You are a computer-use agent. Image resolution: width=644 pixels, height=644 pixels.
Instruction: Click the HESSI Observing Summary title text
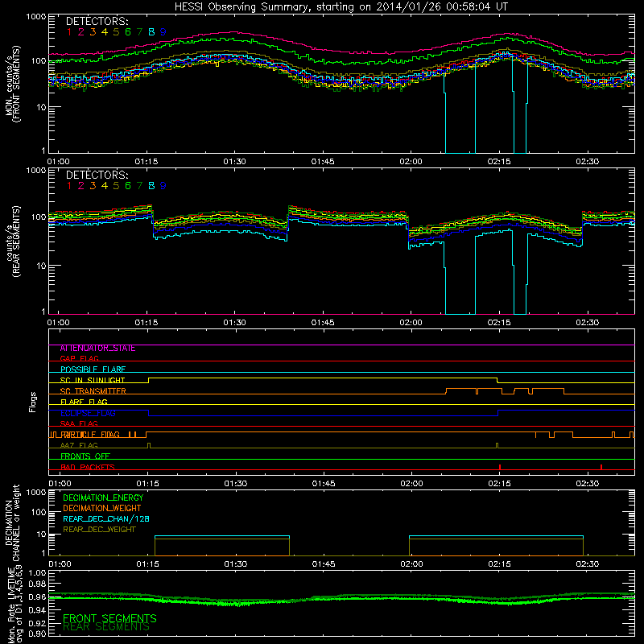click(x=341, y=7)
